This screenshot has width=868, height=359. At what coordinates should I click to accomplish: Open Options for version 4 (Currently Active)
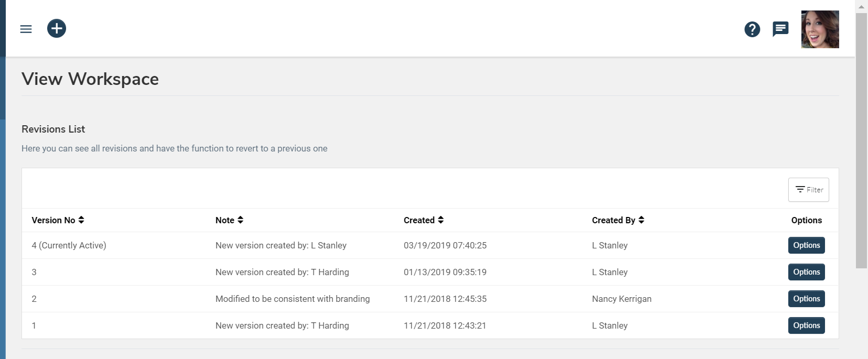806,245
